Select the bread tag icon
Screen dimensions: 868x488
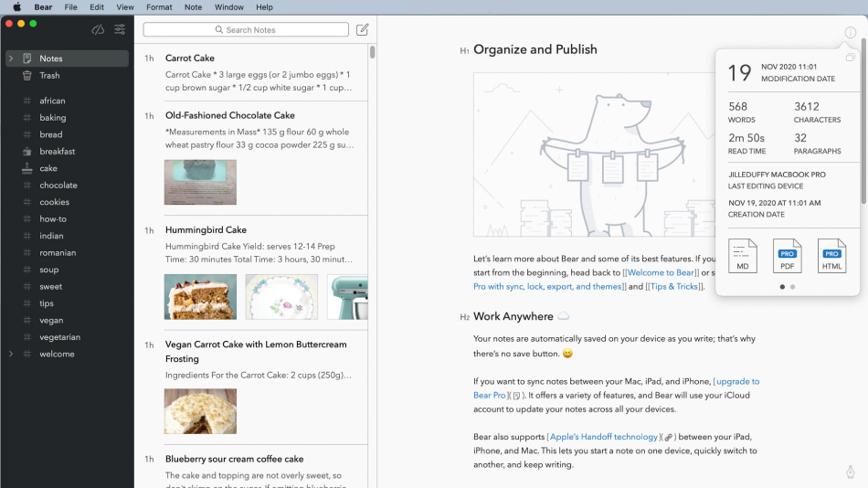pos(26,134)
